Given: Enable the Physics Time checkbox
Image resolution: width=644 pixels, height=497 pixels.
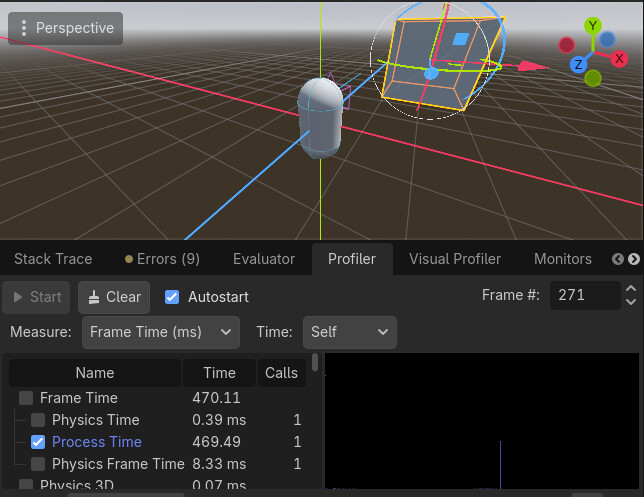Looking at the screenshot, I should pyautogui.click(x=38, y=420).
